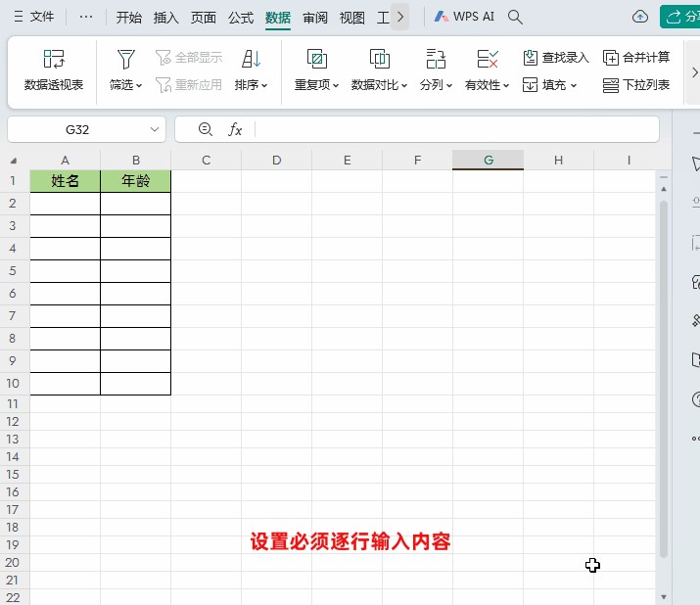Click the vertical scrollbar of the sheet
The width and height of the screenshot is (700, 605).
tap(664, 372)
